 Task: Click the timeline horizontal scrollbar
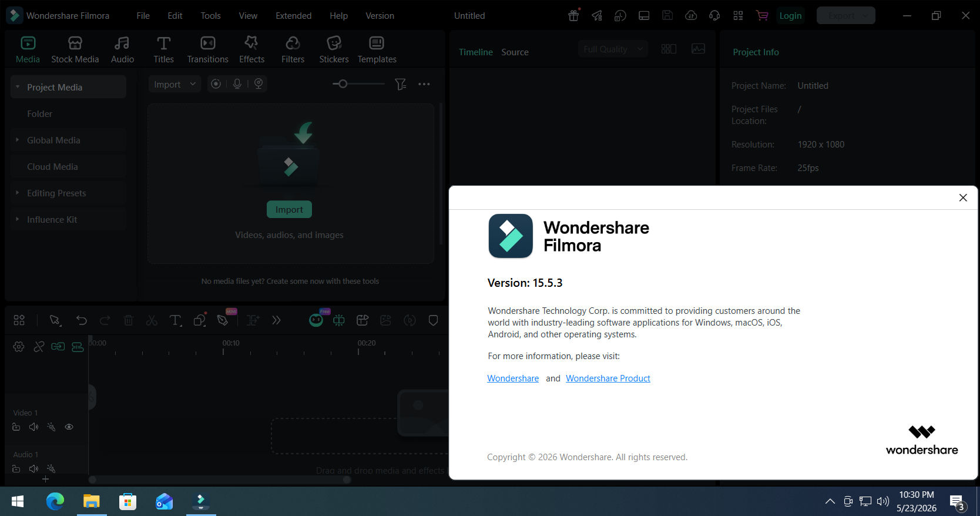point(220,480)
